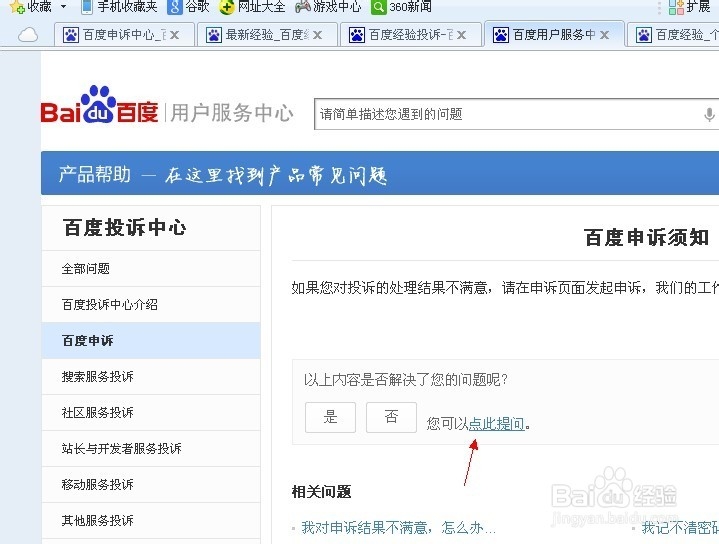Select 搜索服务投诉 in the sidebar
The height and width of the screenshot is (544, 719).
[151, 377]
